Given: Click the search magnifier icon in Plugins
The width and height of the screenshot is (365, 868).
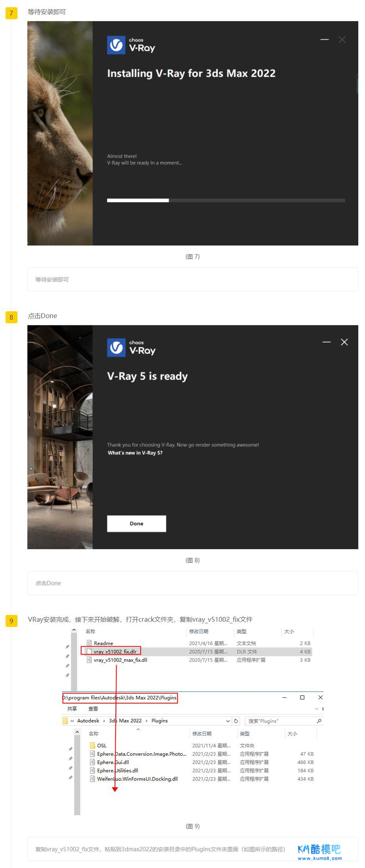Looking at the screenshot, I should [319, 721].
